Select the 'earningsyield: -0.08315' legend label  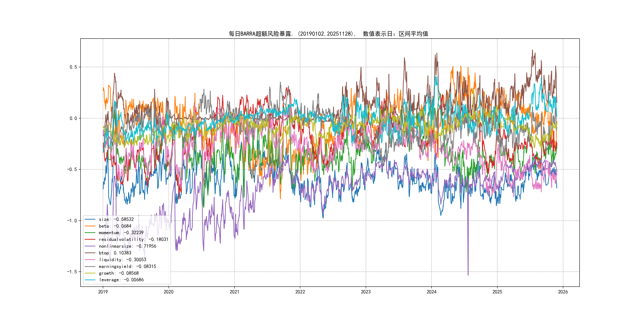(127, 267)
